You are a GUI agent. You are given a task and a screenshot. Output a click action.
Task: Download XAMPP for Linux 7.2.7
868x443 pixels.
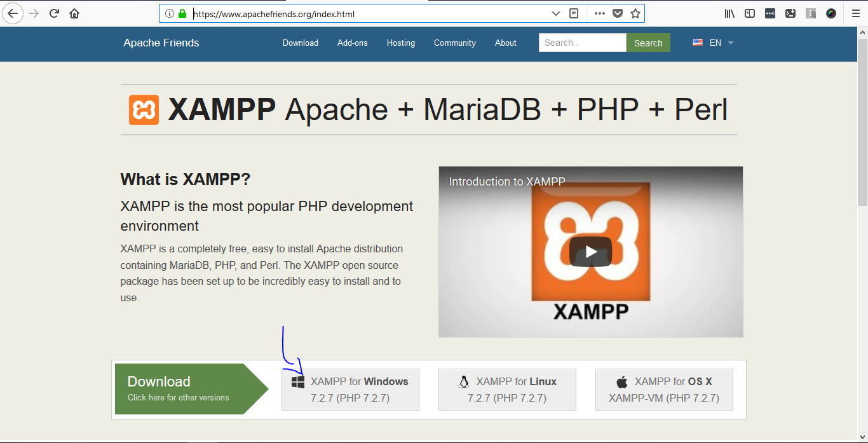(x=507, y=390)
